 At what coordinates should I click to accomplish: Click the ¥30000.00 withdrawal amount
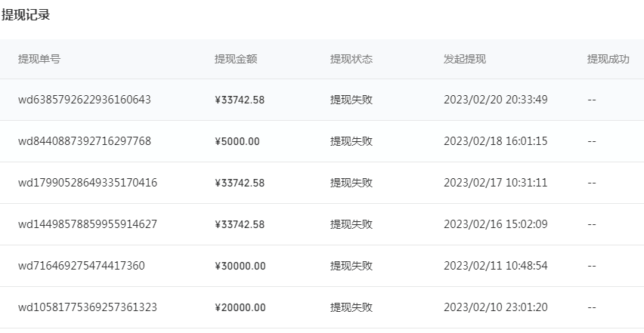(x=240, y=266)
